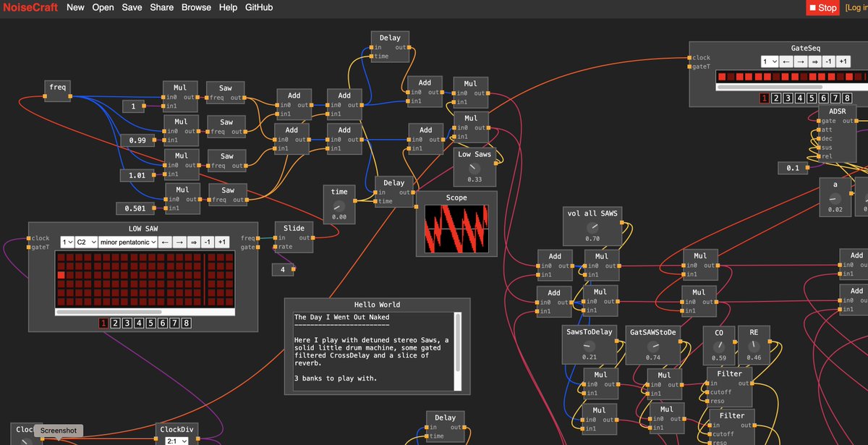Screen dimensions: 868x445
Task: Select LOW SAW pattern 8
Action: (187, 323)
